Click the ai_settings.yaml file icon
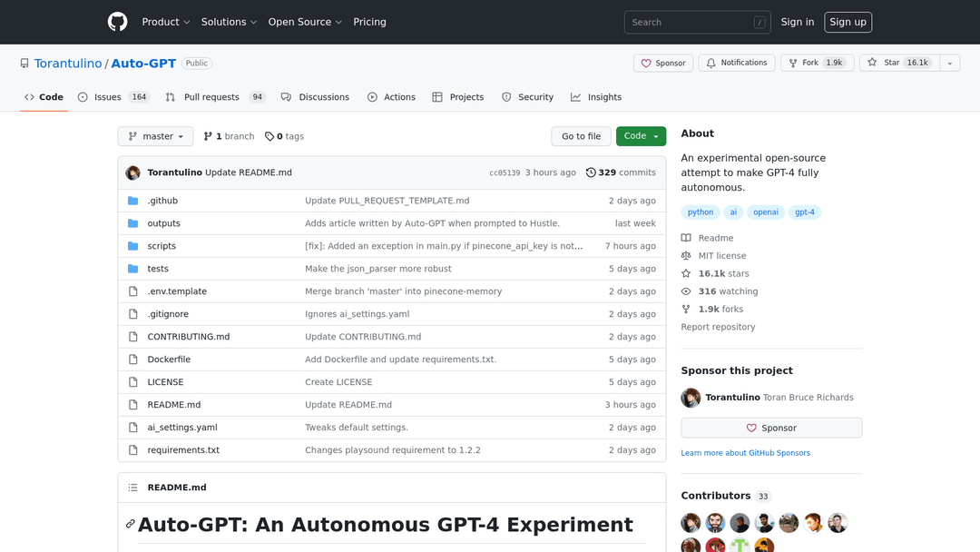This screenshot has width=980, height=552. coord(133,428)
